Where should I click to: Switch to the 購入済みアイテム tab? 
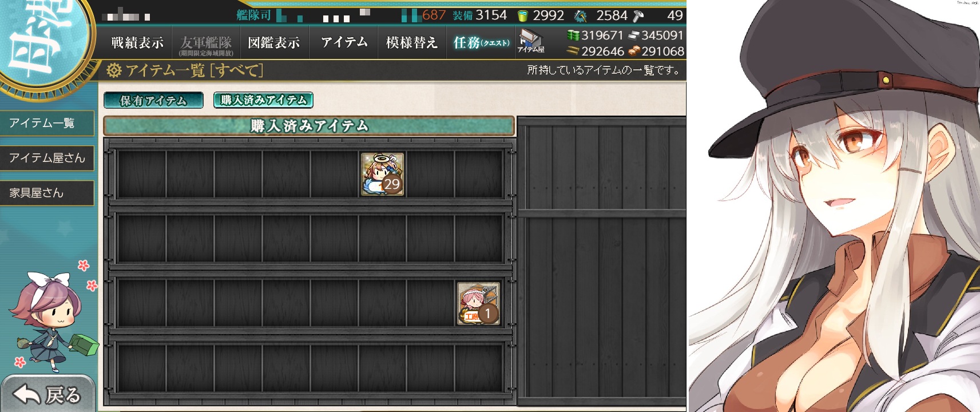tap(263, 100)
